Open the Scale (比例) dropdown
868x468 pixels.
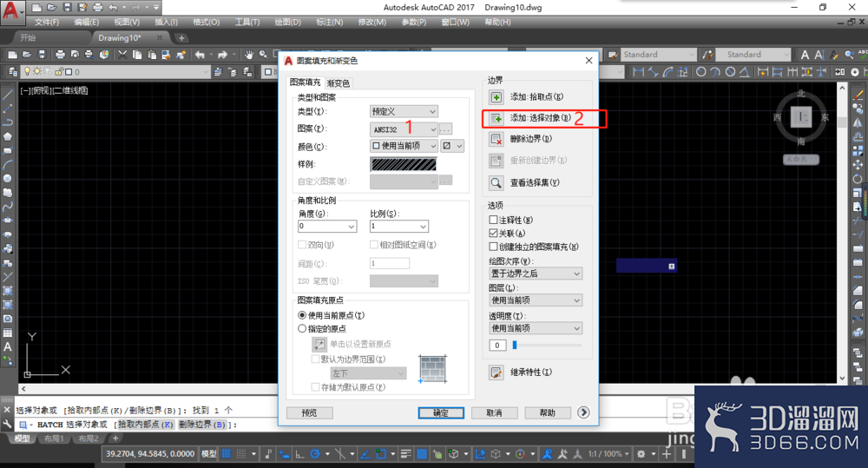399,226
